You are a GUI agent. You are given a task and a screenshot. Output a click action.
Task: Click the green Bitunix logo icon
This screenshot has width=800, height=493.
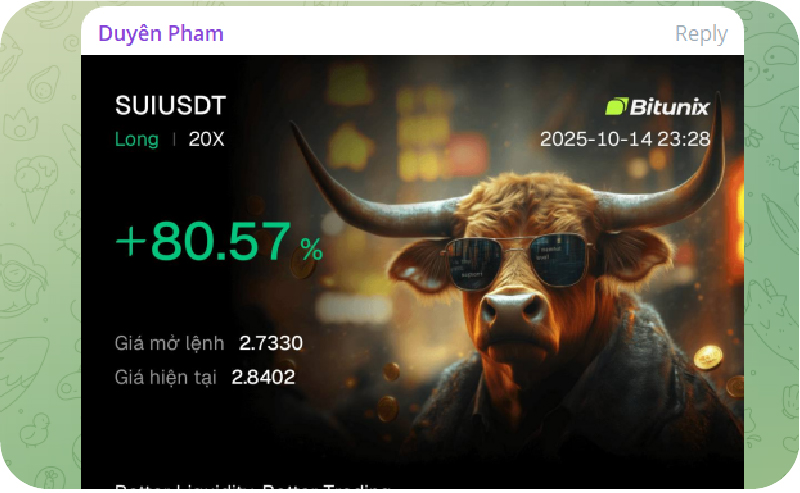(616, 107)
